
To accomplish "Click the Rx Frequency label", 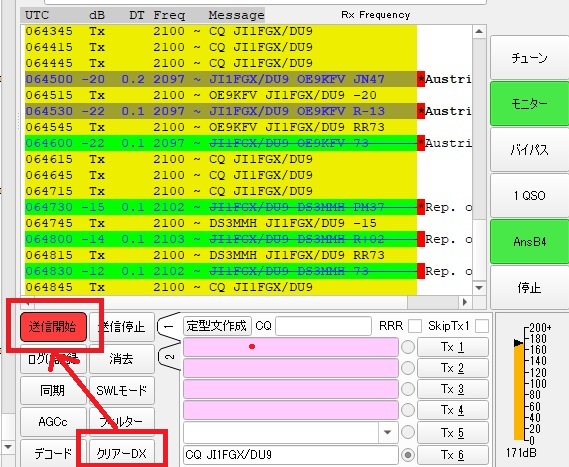I will pyautogui.click(x=376, y=15).
